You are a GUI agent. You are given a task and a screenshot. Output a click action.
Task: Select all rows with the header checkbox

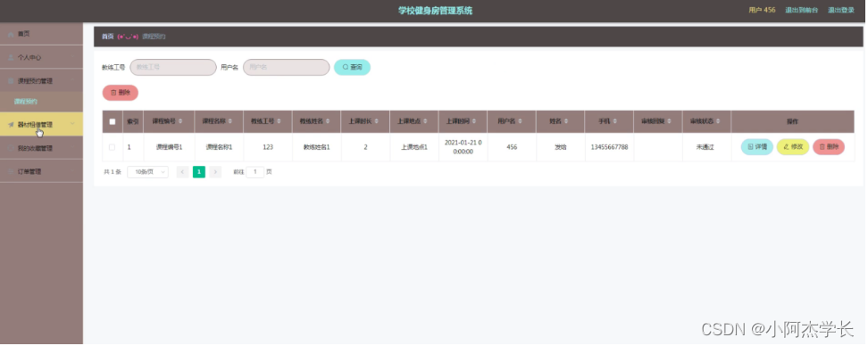click(x=113, y=121)
